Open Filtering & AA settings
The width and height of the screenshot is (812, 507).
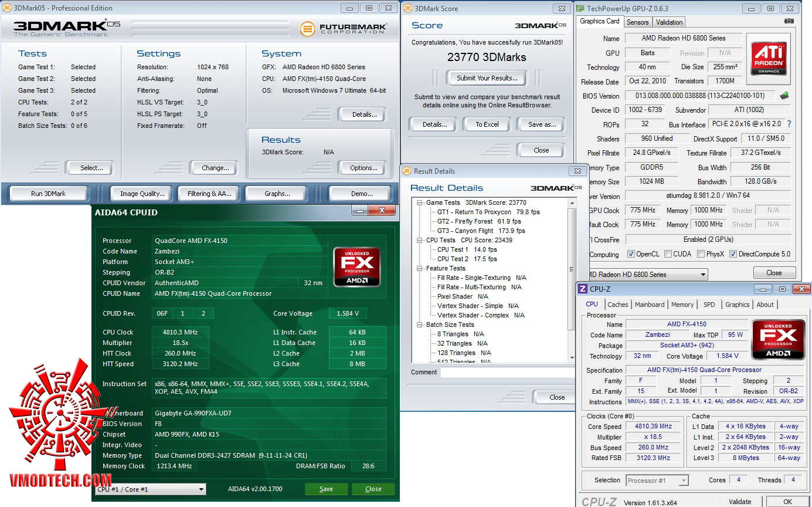point(210,194)
